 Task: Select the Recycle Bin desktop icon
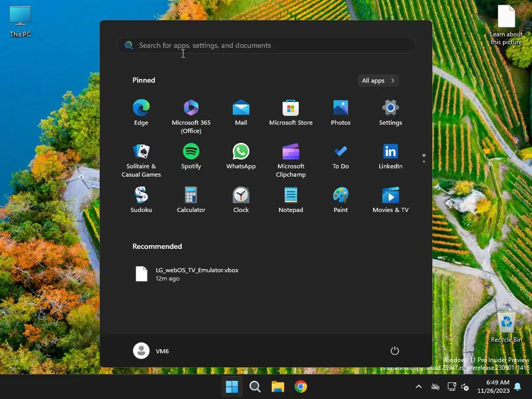tap(506, 328)
